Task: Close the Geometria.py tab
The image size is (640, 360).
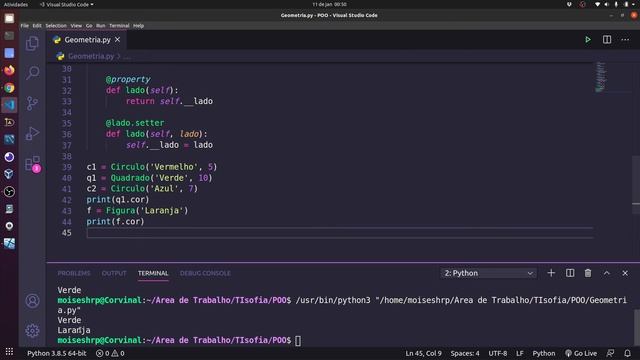Action: coord(118,40)
